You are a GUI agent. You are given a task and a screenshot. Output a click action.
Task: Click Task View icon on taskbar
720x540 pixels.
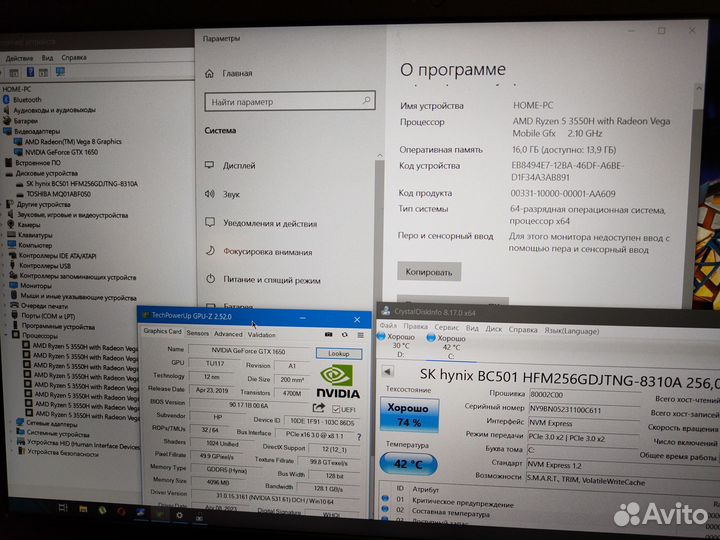63,507
